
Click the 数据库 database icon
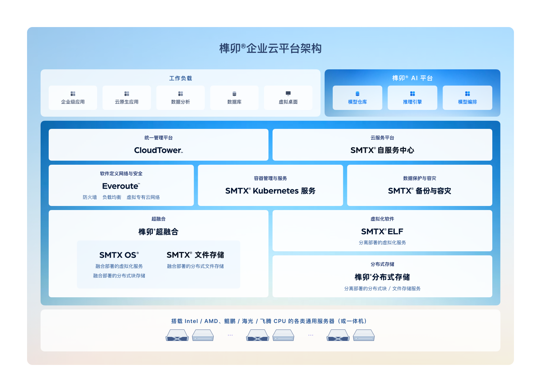[234, 94]
